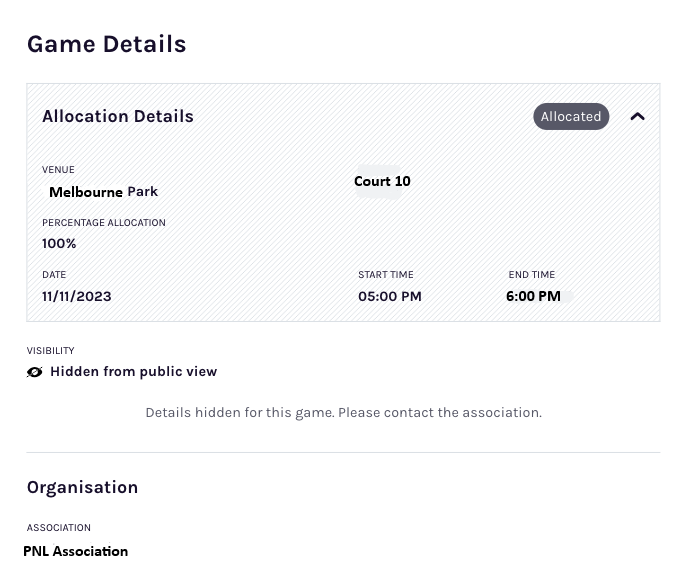Collapse the Allocation Details section chevron
The width and height of the screenshot is (685, 573).
coord(637,117)
